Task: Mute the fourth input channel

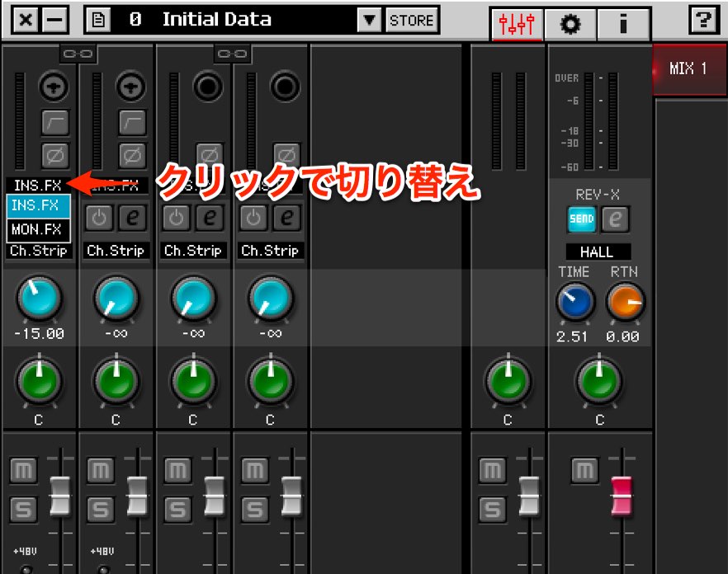Action: pyautogui.click(x=255, y=471)
